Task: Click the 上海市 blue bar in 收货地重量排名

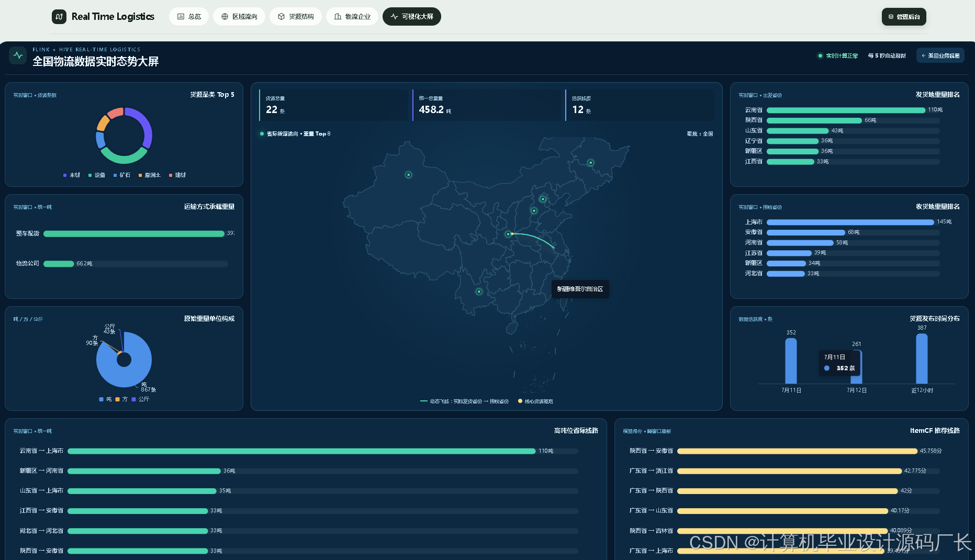Action: pos(850,222)
